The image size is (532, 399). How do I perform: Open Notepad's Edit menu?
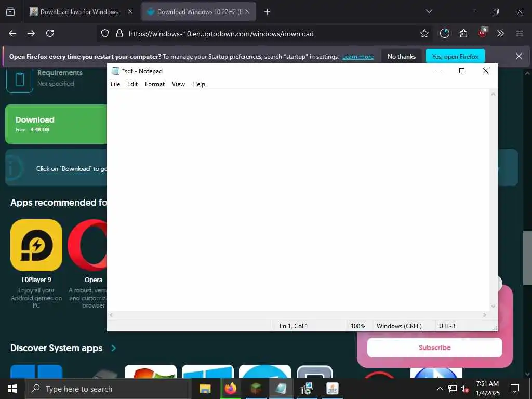click(132, 84)
